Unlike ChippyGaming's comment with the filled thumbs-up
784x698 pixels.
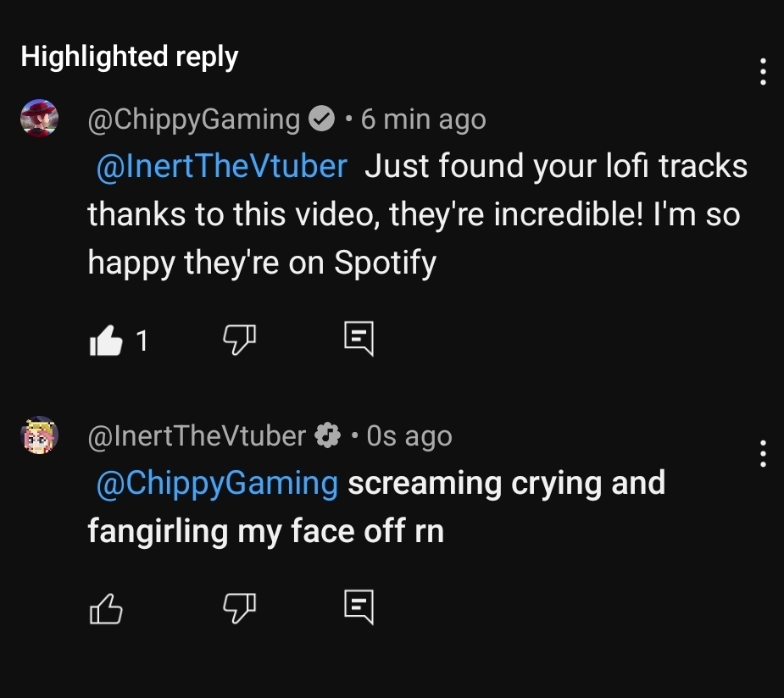106,341
